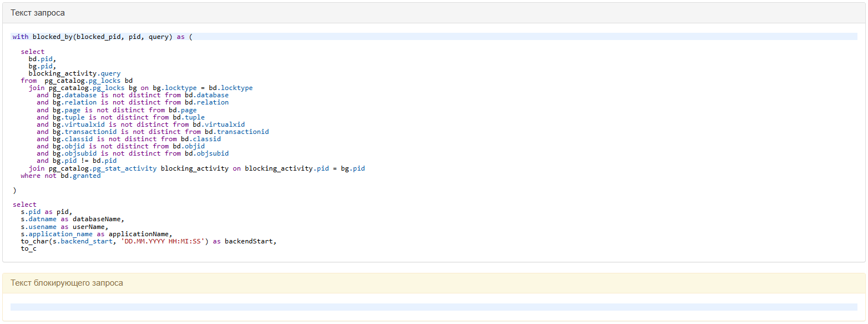Click the 'and bg.objsubid is not distinct' line
868x324 pixels.
coord(133,153)
